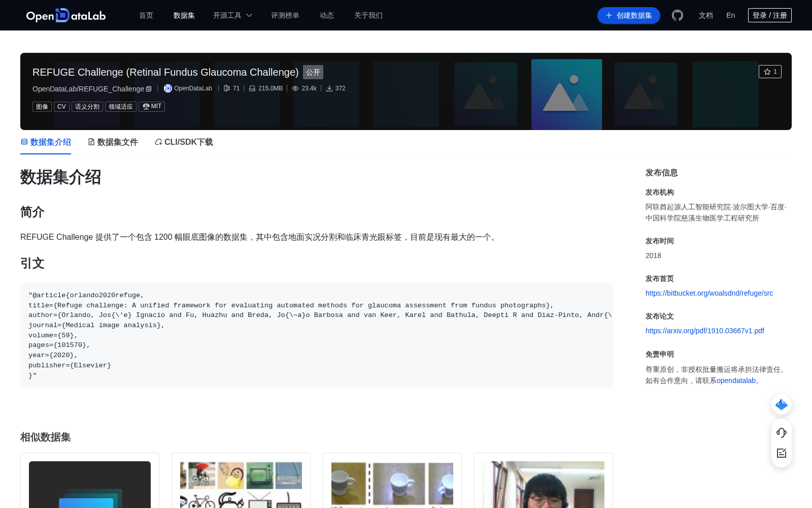This screenshot has height=508, width=812.
Task: Open the bitbucket.org refuge homepage link
Action: (709, 293)
